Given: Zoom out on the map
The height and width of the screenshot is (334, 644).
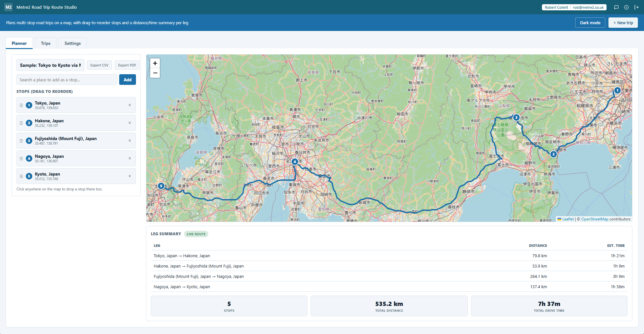Looking at the screenshot, I should [x=155, y=73].
